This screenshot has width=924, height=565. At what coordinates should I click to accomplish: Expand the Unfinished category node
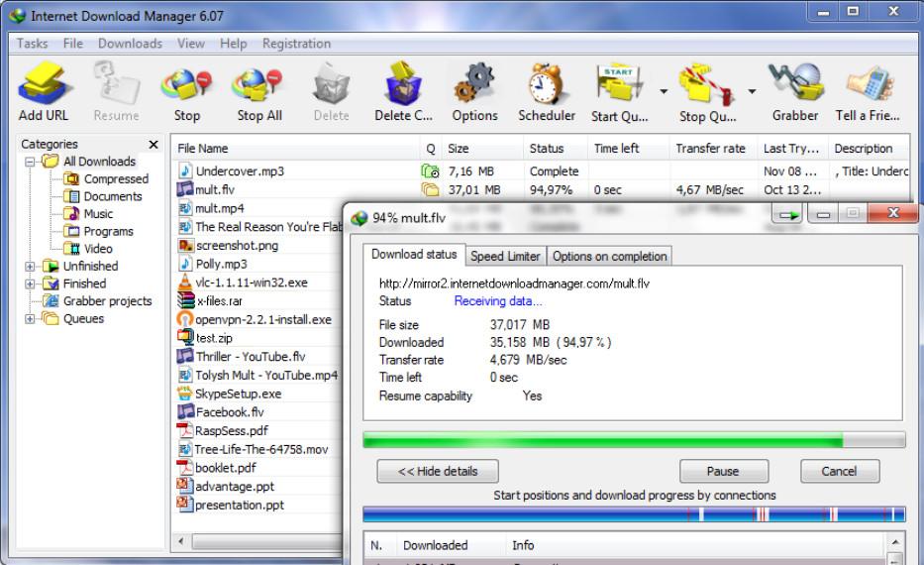point(31,267)
